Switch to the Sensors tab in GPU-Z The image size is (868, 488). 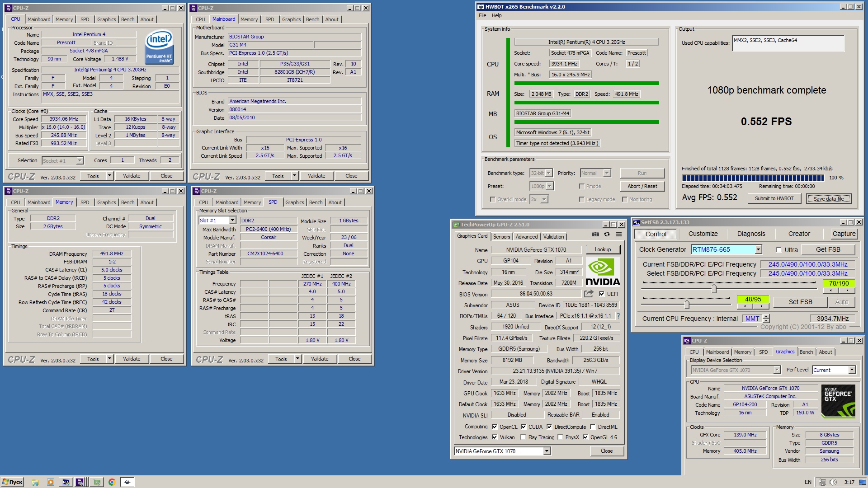(501, 236)
